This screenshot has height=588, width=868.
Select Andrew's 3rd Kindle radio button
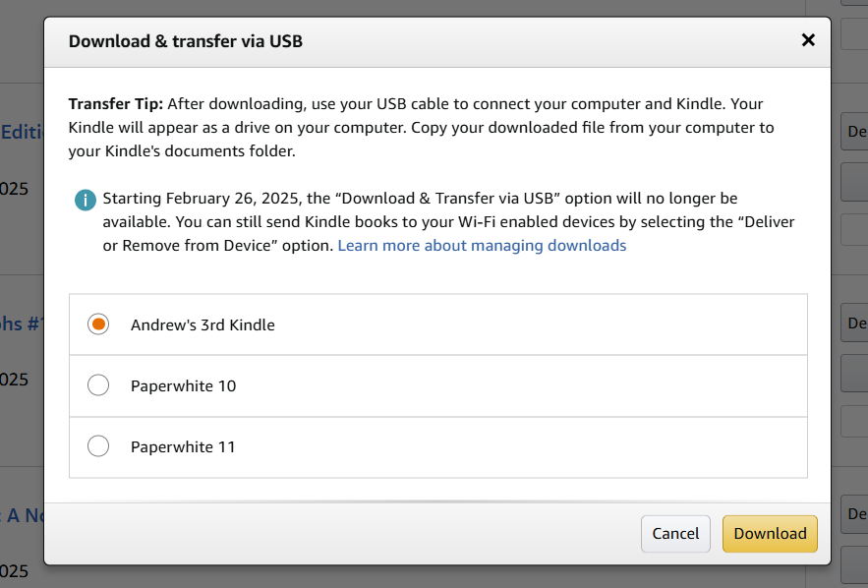pyautogui.click(x=98, y=324)
